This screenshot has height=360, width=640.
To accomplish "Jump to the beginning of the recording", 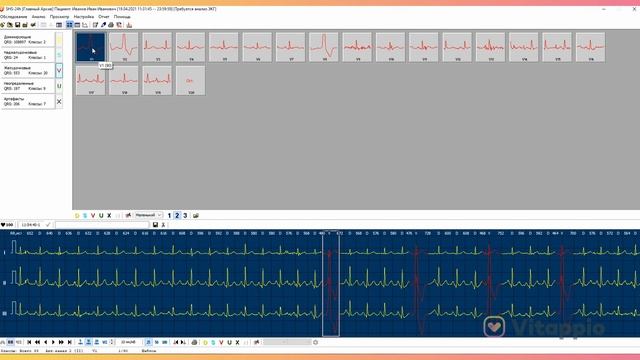I will tap(29, 342).
